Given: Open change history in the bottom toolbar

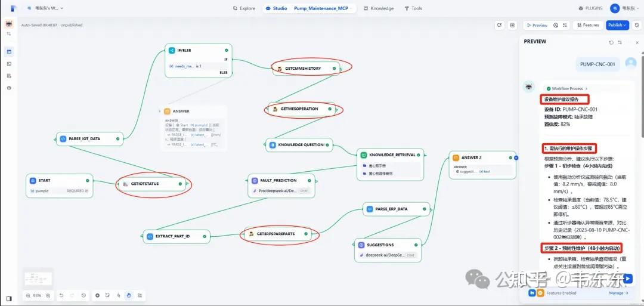Looking at the screenshot, I should 83,295.
